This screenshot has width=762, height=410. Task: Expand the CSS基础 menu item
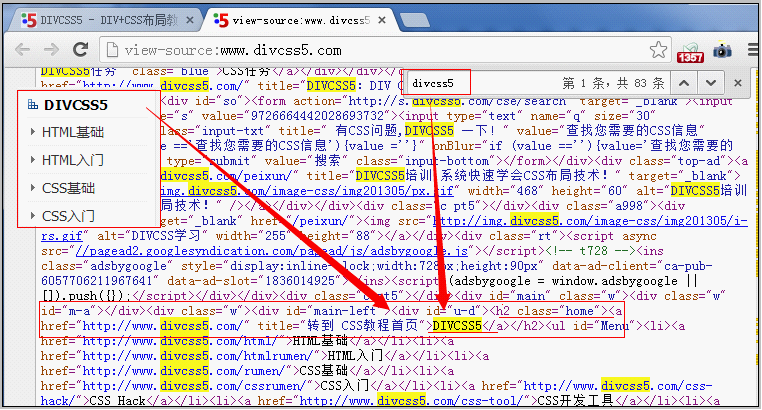[69, 188]
